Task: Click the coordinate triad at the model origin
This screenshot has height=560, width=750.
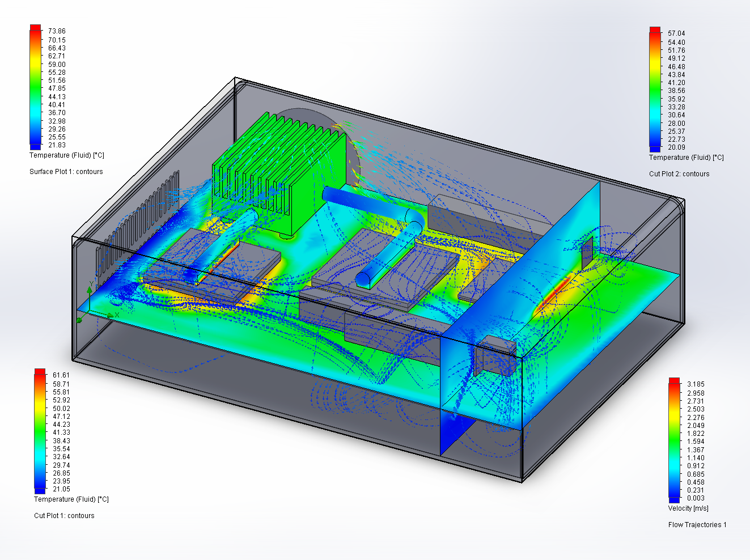Action: (x=96, y=305)
